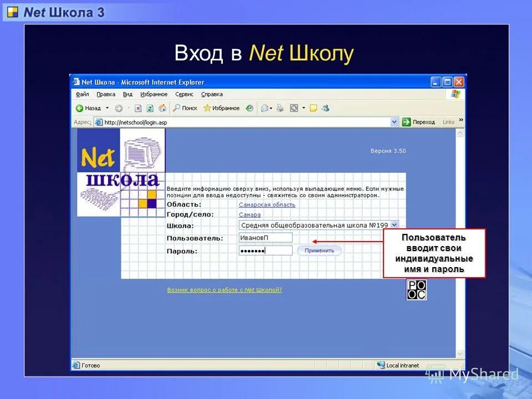Screen dimensions: 532x399
Task: Click inside the Пароль password field
Action: [x=265, y=250]
